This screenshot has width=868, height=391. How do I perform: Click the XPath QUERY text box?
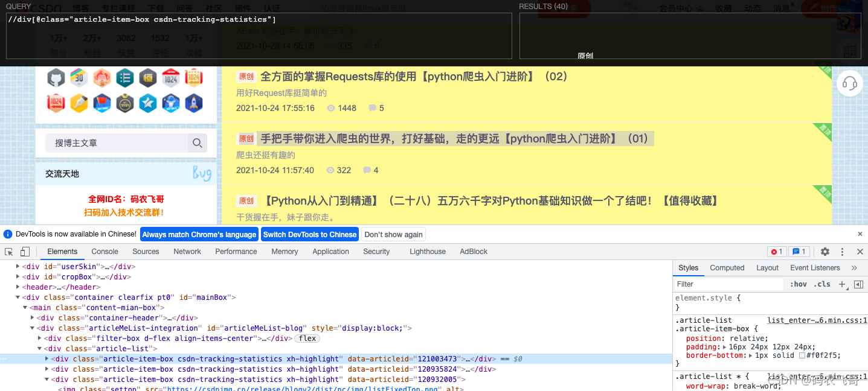[x=259, y=36]
